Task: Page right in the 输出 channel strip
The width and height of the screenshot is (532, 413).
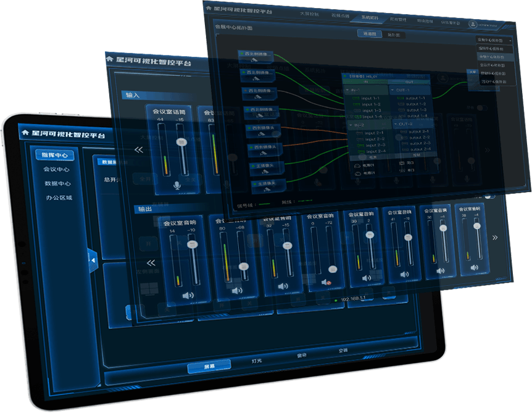Action: (495, 238)
